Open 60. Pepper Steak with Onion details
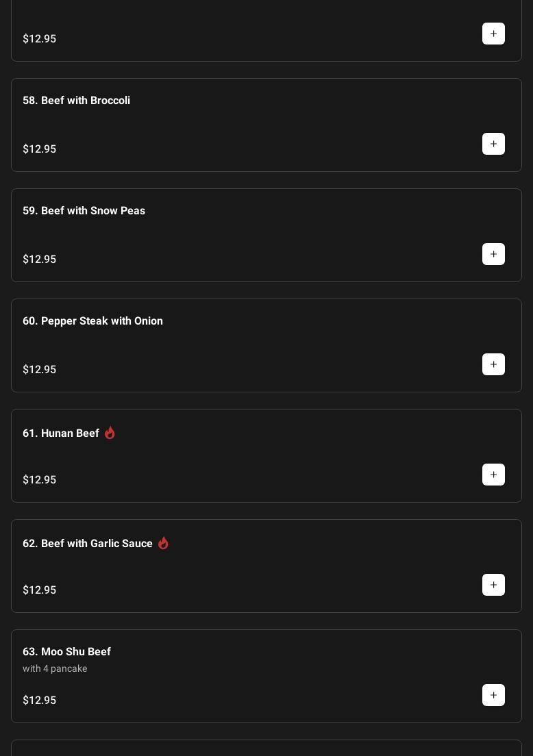 pos(92,321)
